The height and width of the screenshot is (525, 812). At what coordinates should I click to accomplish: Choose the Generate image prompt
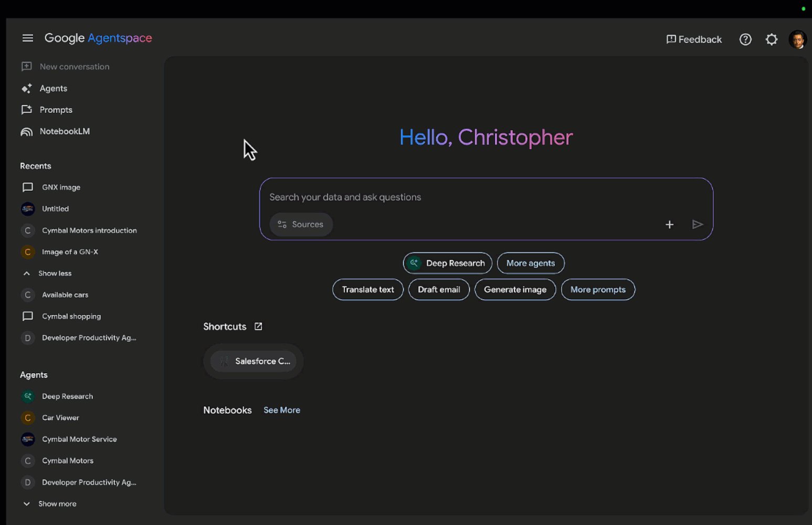point(515,290)
